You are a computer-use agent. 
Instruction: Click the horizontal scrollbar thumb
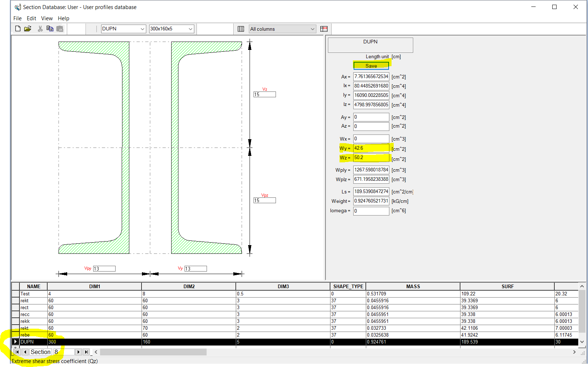(x=153, y=352)
